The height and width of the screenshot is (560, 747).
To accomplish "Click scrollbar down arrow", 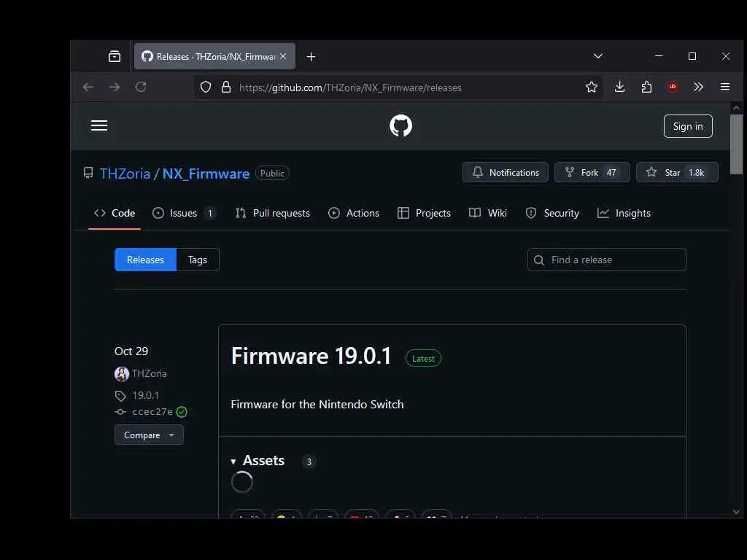I will tap(736, 512).
